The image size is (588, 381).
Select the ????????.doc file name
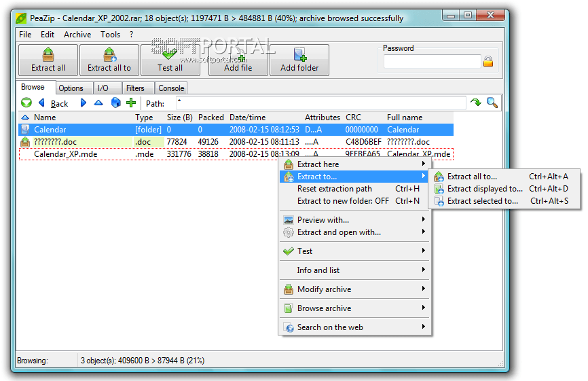tap(55, 142)
